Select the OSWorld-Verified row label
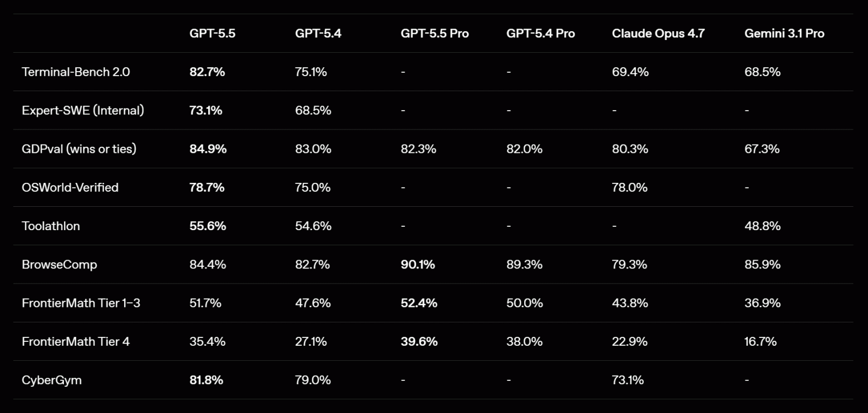The image size is (868, 413). pyautogui.click(x=70, y=187)
